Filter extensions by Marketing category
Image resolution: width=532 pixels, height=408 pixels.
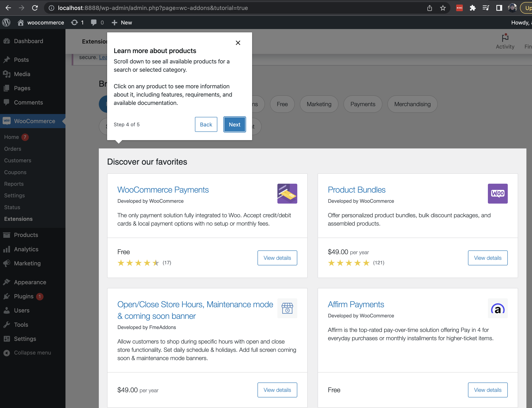[319, 104]
